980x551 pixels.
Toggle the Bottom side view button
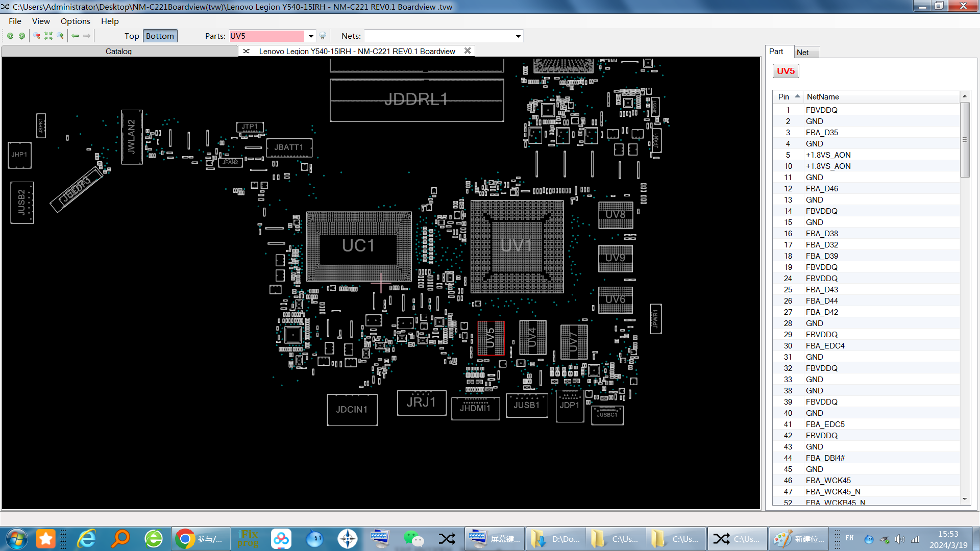tap(160, 36)
